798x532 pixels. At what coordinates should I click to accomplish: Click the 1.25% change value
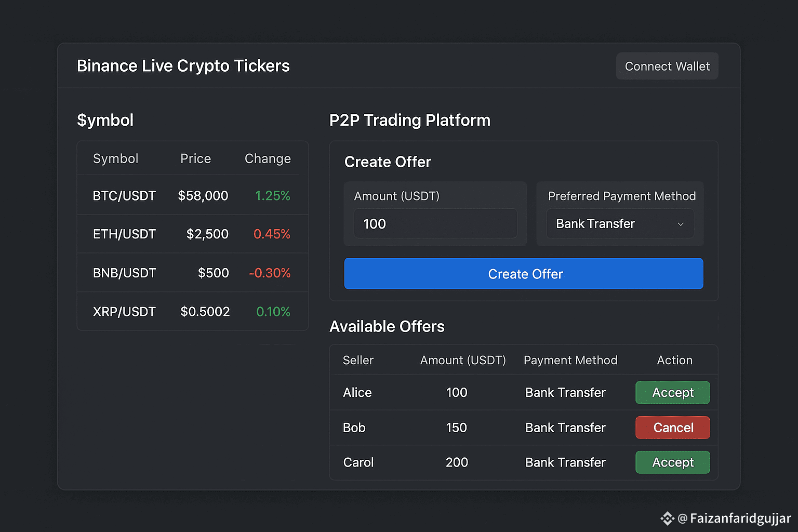tap(273, 196)
